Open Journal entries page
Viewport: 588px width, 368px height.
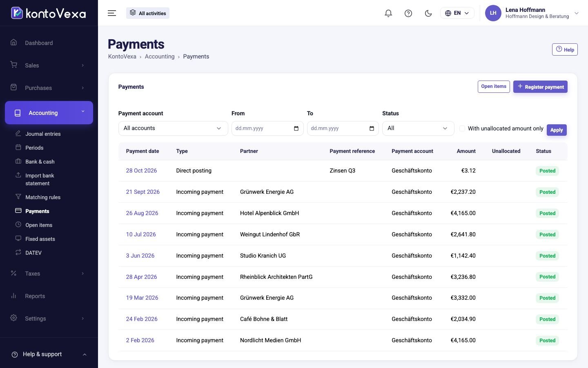[43, 134]
